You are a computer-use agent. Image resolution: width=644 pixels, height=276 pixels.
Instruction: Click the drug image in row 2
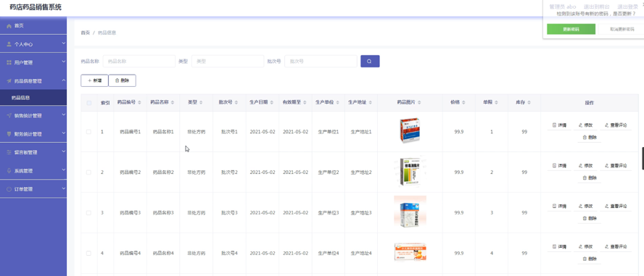point(410,172)
